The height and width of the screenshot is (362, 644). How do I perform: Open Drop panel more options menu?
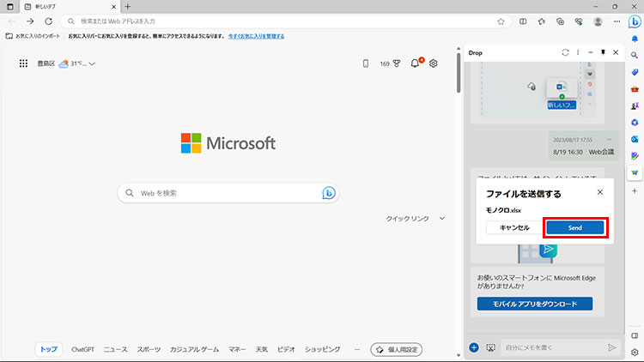(578, 52)
